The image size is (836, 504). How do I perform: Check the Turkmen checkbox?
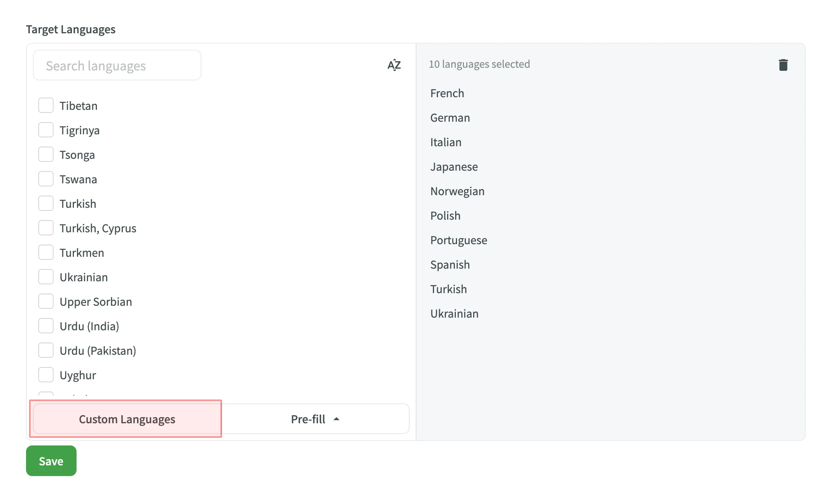pos(46,252)
